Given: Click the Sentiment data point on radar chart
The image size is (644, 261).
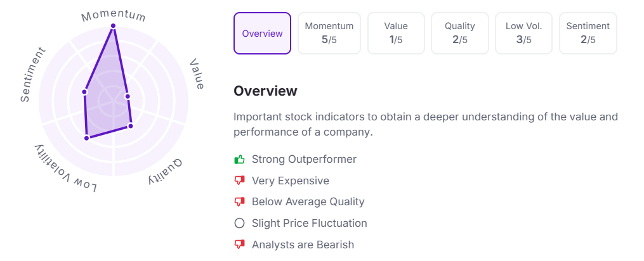Looking at the screenshot, I should point(84,91).
